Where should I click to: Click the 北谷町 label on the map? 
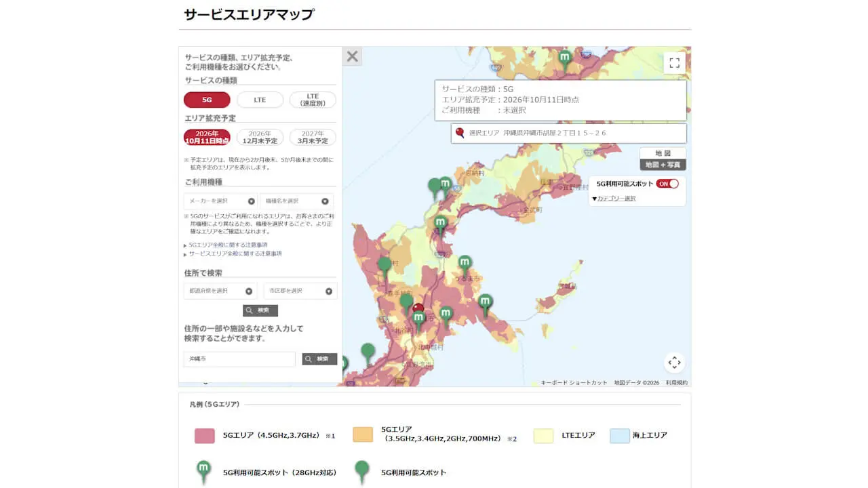[x=403, y=330]
